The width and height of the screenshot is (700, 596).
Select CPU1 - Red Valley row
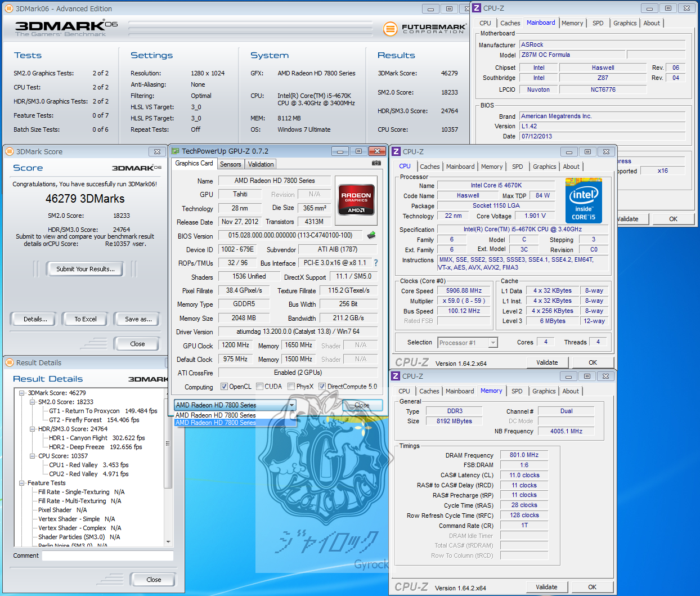[x=88, y=465]
